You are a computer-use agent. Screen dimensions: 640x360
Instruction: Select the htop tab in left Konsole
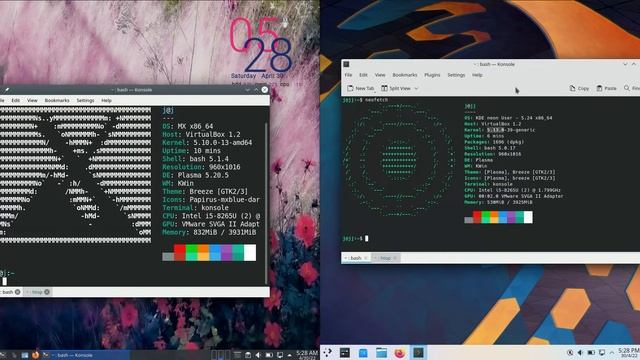pos(38,292)
